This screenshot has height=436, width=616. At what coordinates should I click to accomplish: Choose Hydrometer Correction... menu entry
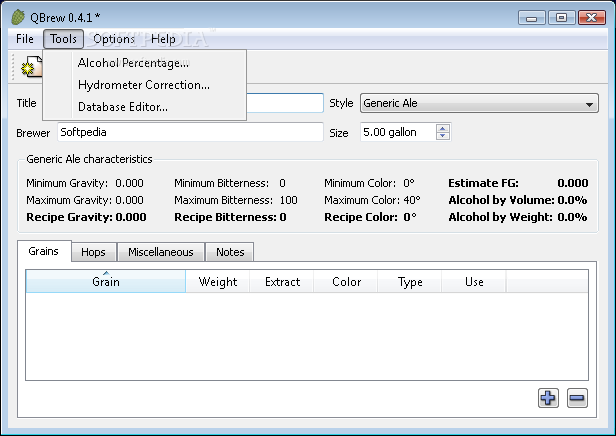point(144,85)
